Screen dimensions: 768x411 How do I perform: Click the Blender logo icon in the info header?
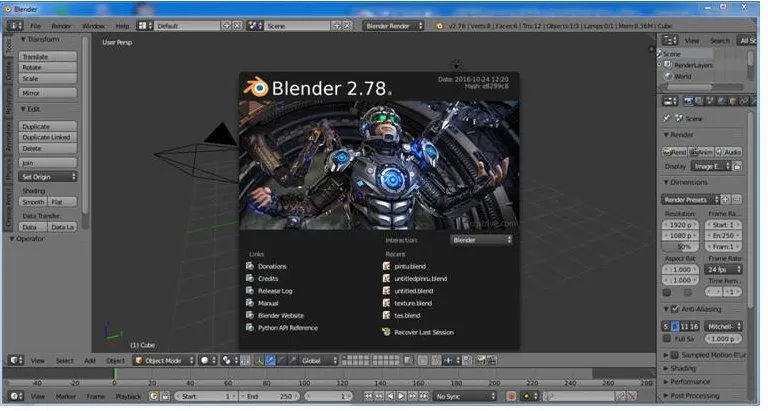coord(439,26)
